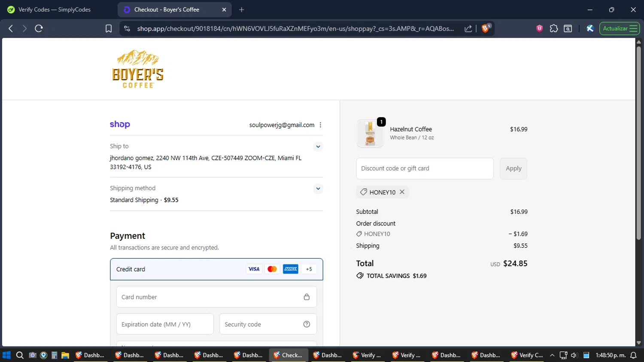Expand the Ship to section
This screenshot has height=362, width=644.
[x=318, y=146]
